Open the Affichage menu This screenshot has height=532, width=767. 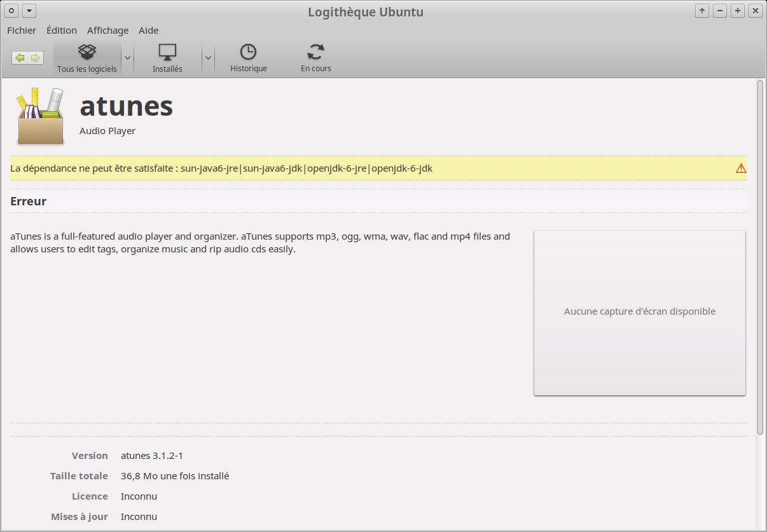(107, 31)
